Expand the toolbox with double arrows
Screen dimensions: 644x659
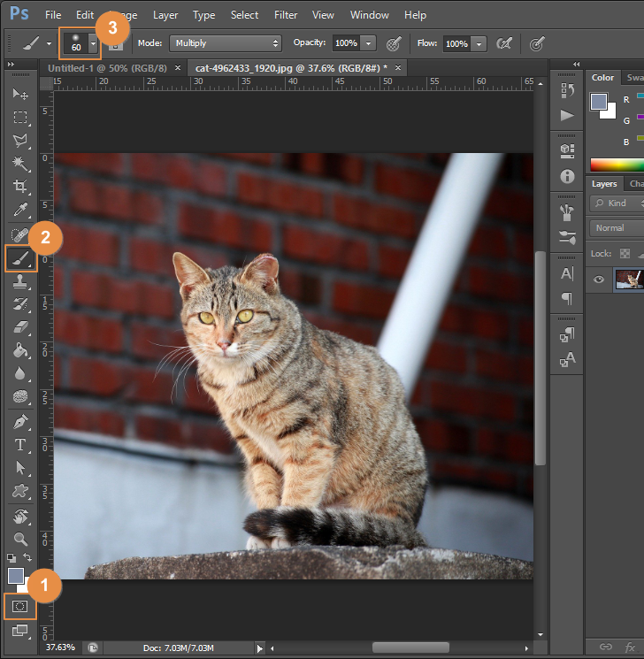11,64
